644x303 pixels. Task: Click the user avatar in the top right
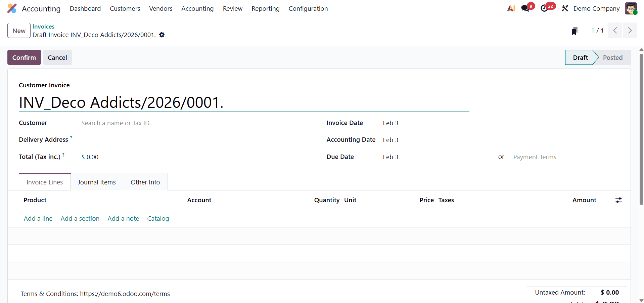click(631, 8)
